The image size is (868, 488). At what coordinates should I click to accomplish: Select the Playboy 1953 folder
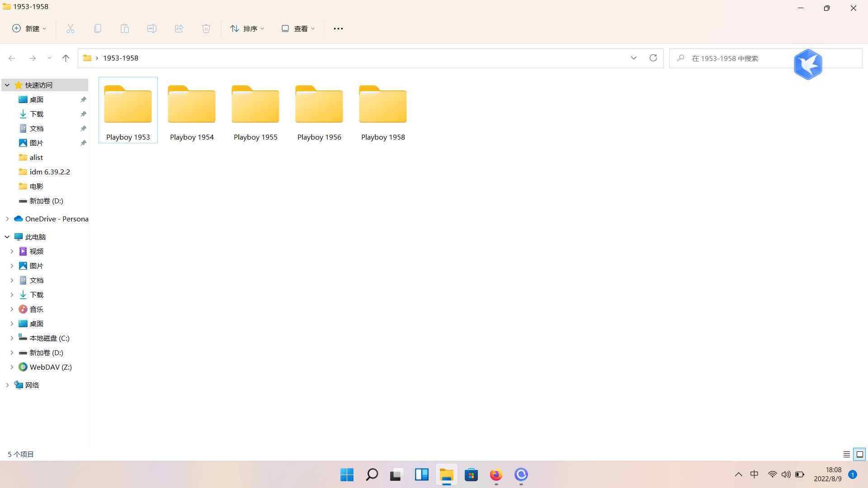(128, 110)
